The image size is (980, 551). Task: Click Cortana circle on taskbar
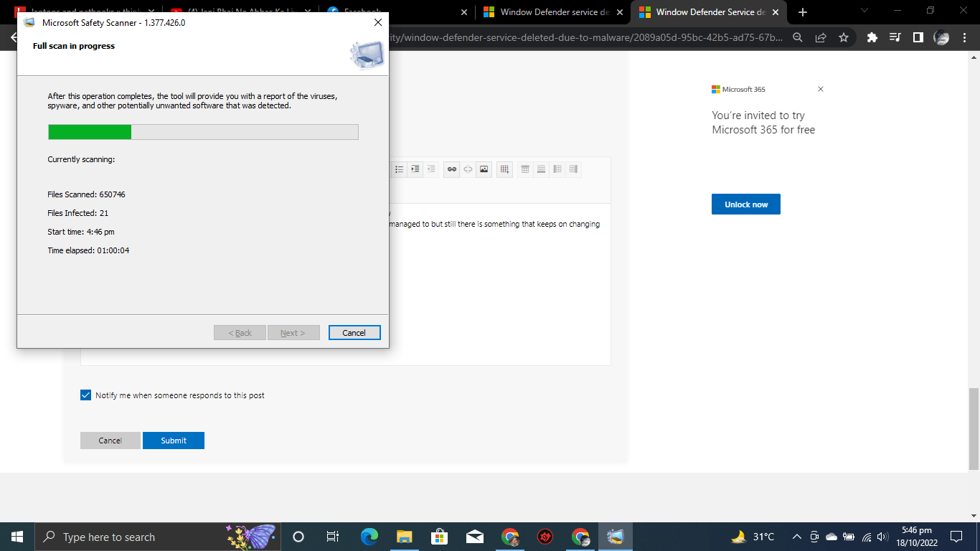(x=298, y=537)
